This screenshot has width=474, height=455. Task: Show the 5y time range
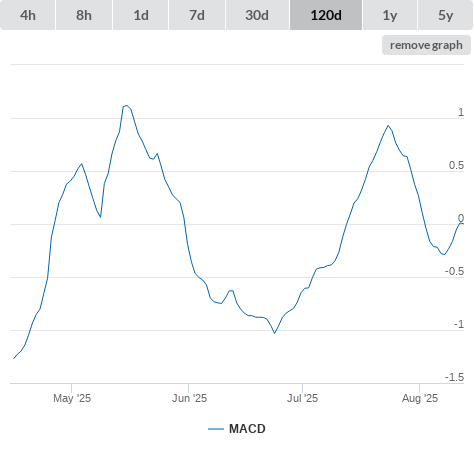(445, 15)
